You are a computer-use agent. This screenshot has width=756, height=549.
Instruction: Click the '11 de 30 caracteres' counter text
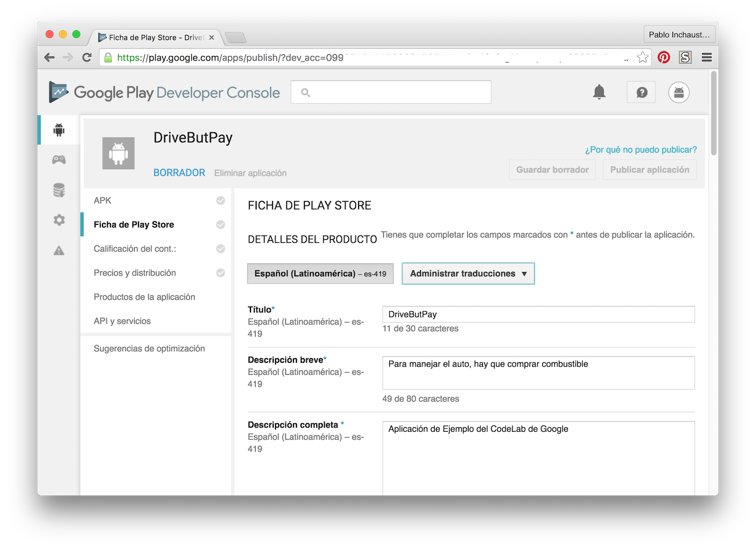click(421, 328)
